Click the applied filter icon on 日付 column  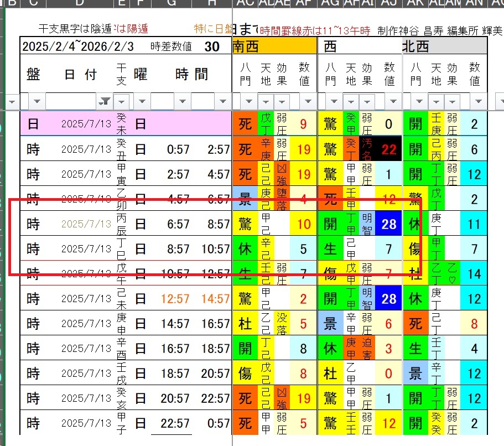(104, 102)
